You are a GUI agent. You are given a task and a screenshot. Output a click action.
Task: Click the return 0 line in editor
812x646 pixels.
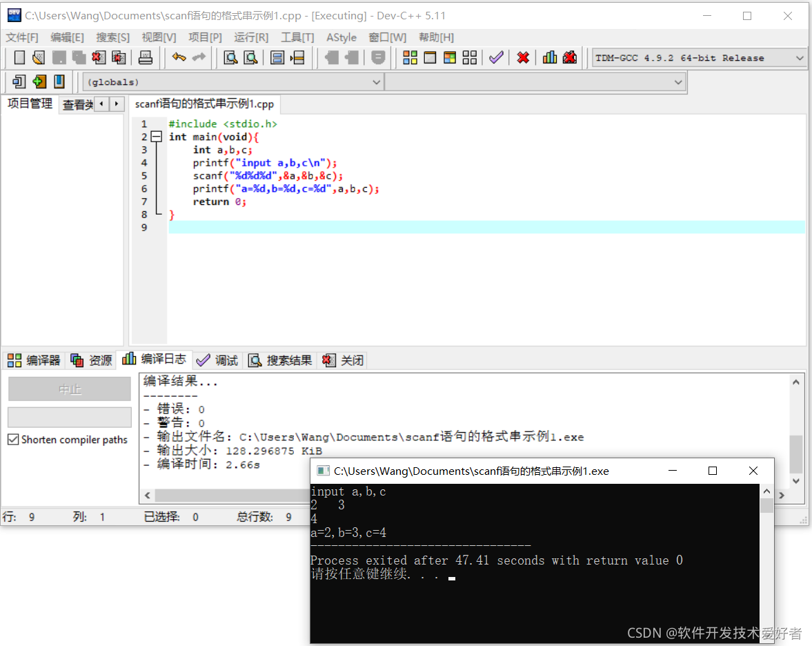click(219, 202)
